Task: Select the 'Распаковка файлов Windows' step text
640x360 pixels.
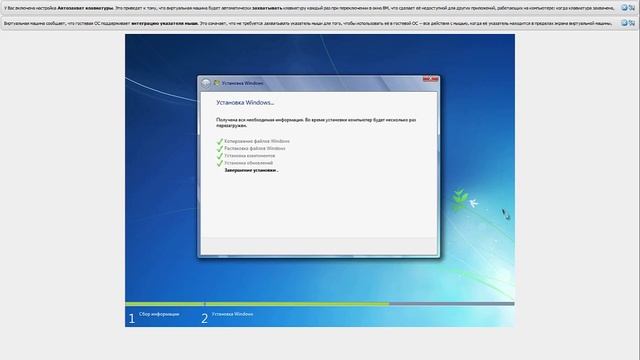Action: pos(255,149)
